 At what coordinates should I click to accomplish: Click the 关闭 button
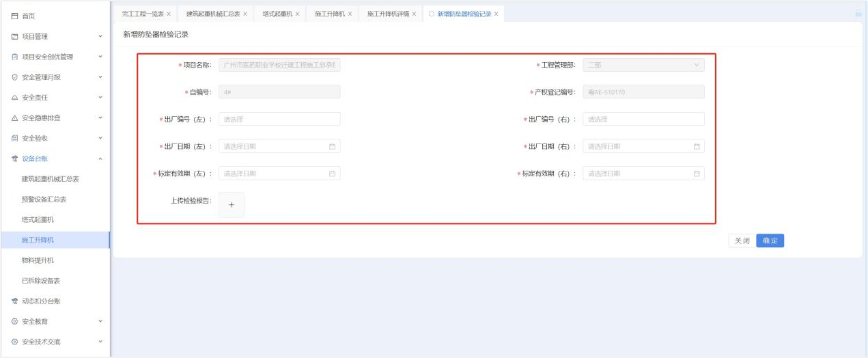coord(742,240)
